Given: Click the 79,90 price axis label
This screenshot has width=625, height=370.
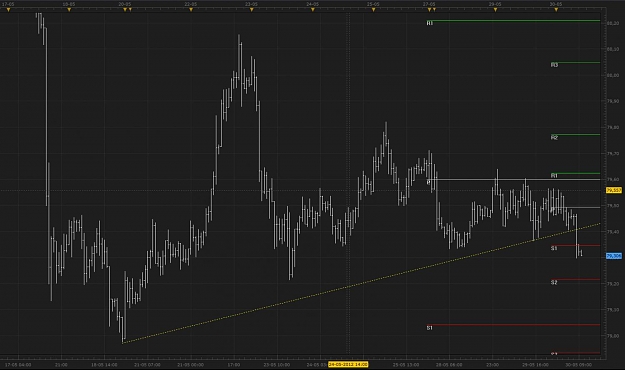Looking at the screenshot, I should pyautogui.click(x=613, y=101).
